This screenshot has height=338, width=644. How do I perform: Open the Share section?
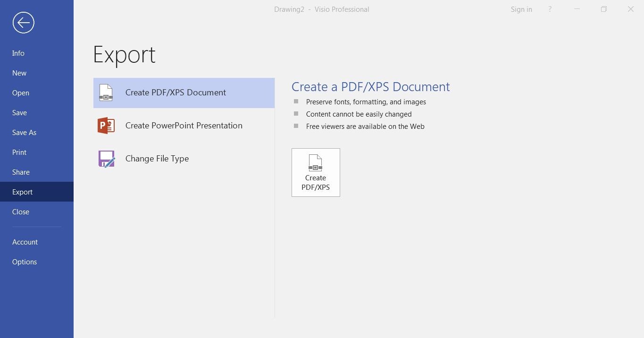pyautogui.click(x=21, y=172)
